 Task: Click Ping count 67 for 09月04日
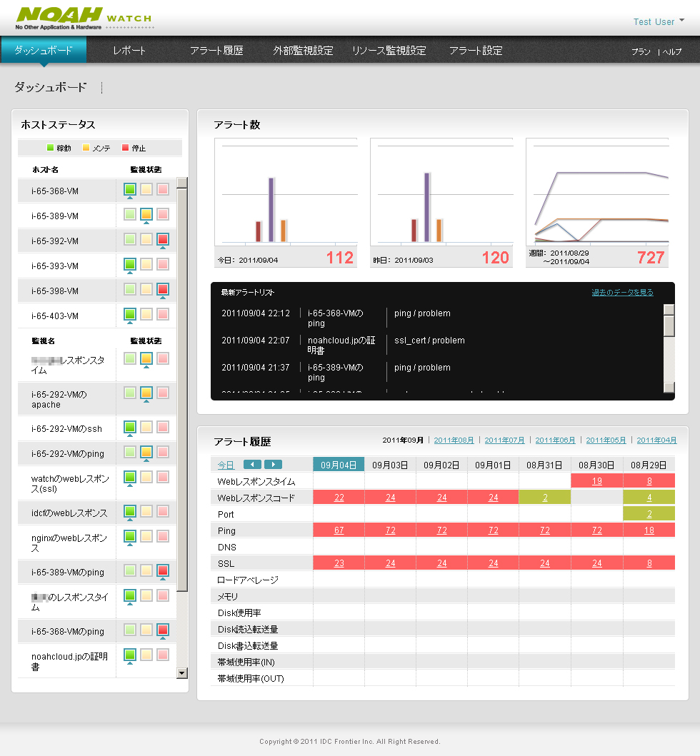point(339,530)
